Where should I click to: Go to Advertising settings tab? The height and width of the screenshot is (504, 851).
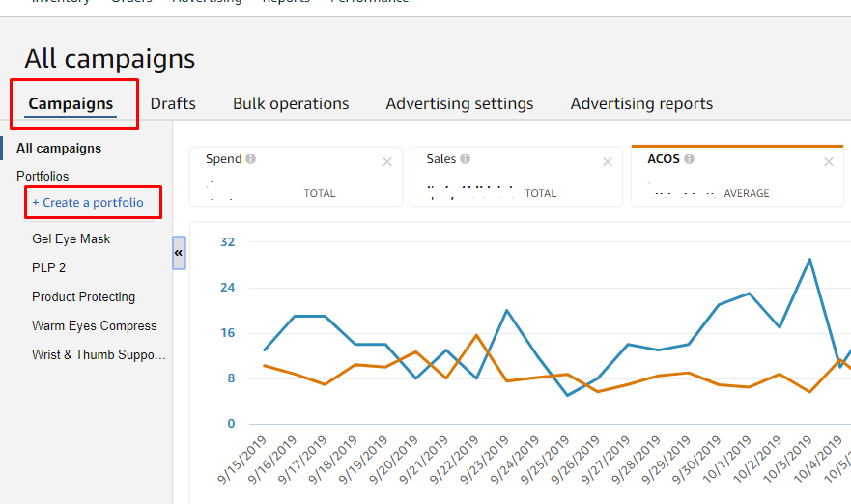[x=460, y=103]
